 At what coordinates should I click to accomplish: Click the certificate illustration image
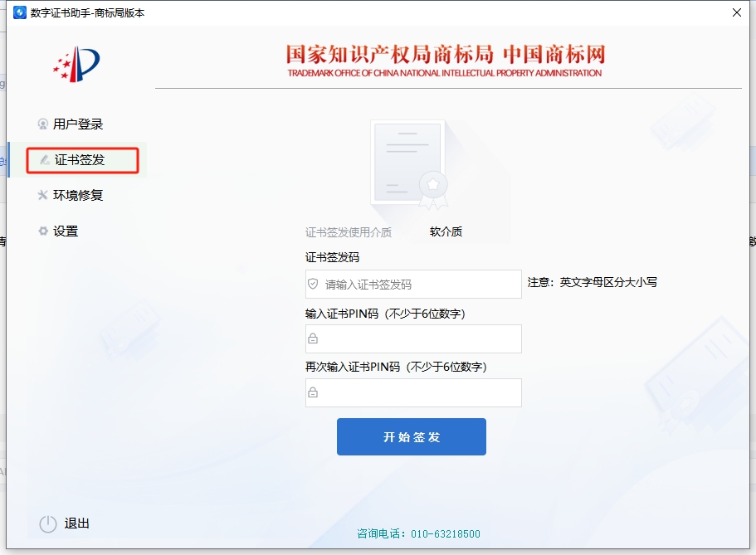pyautogui.click(x=408, y=164)
